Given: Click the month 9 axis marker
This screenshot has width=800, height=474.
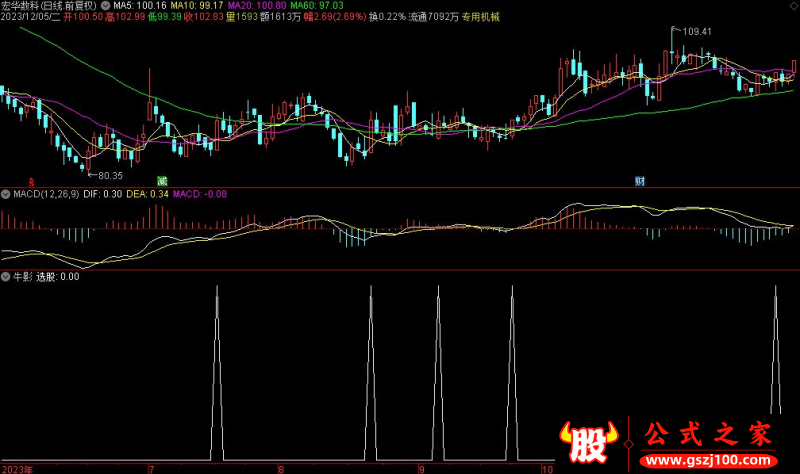Looking at the screenshot, I should coord(421,469).
